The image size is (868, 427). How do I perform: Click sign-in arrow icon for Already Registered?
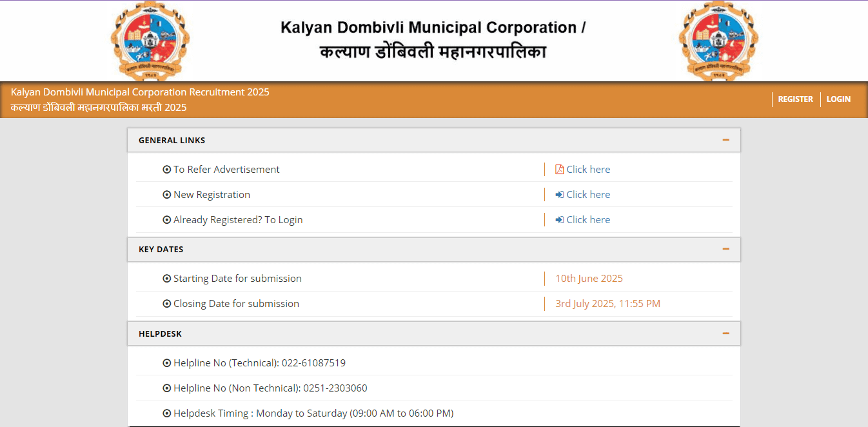coord(559,220)
